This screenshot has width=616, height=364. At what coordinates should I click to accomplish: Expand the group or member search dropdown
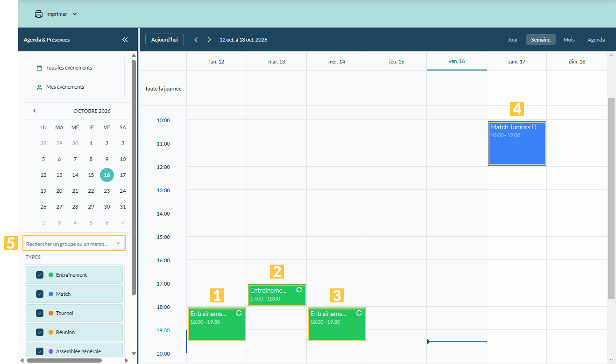[x=118, y=243]
